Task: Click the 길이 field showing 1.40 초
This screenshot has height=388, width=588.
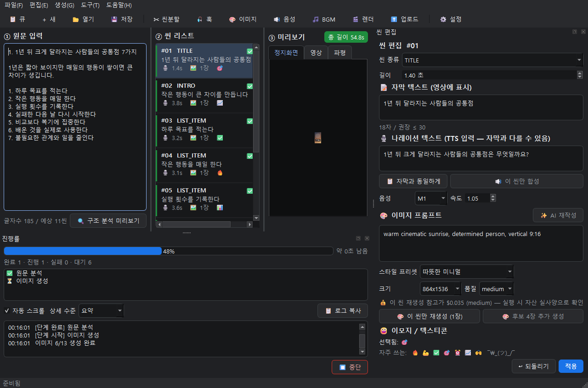Action: click(x=492, y=75)
